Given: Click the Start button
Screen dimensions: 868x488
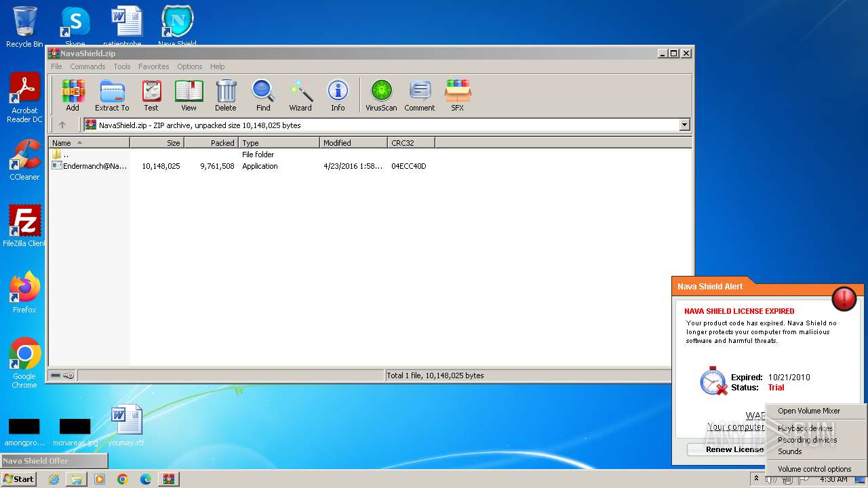Looking at the screenshot, I should pyautogui.click(x=19, y=479).
